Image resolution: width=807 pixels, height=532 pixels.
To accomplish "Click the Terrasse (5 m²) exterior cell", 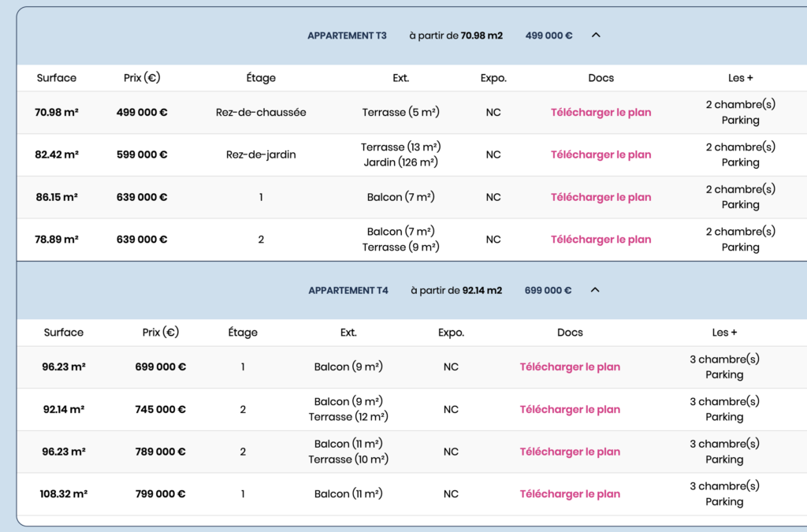I will 400,113.
